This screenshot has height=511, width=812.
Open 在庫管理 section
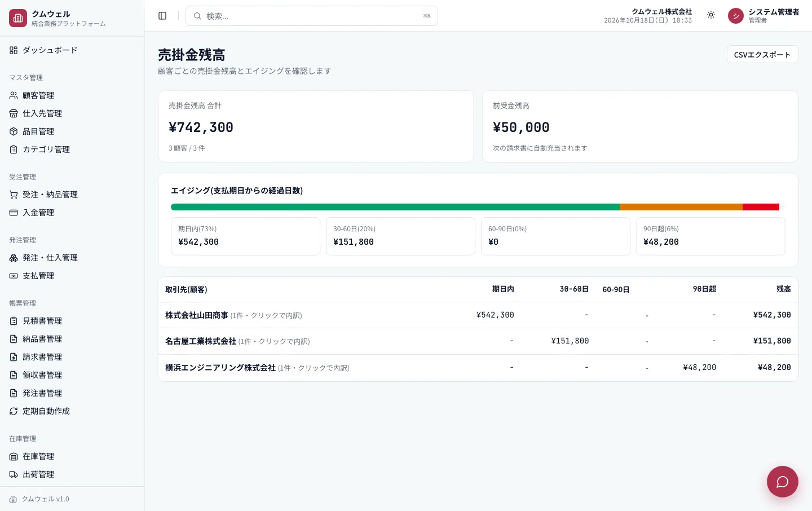tap(72, 456)
